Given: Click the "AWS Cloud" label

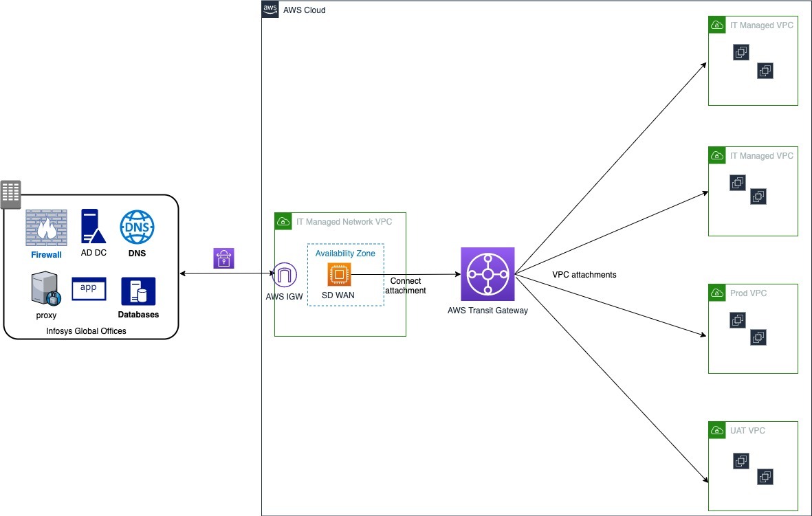Looking at the screenshot, I should (305, 10).
